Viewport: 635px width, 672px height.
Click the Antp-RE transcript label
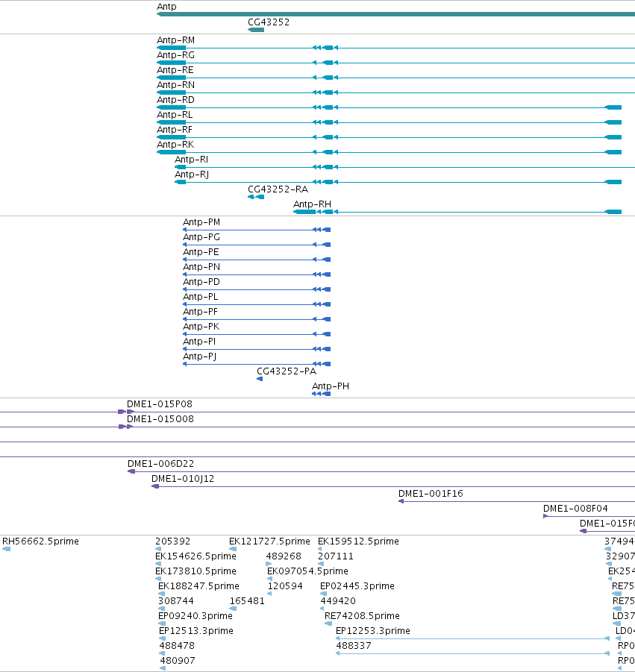point(175,70)
